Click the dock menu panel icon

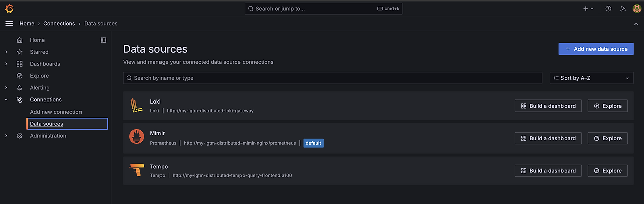coord(103,40)
